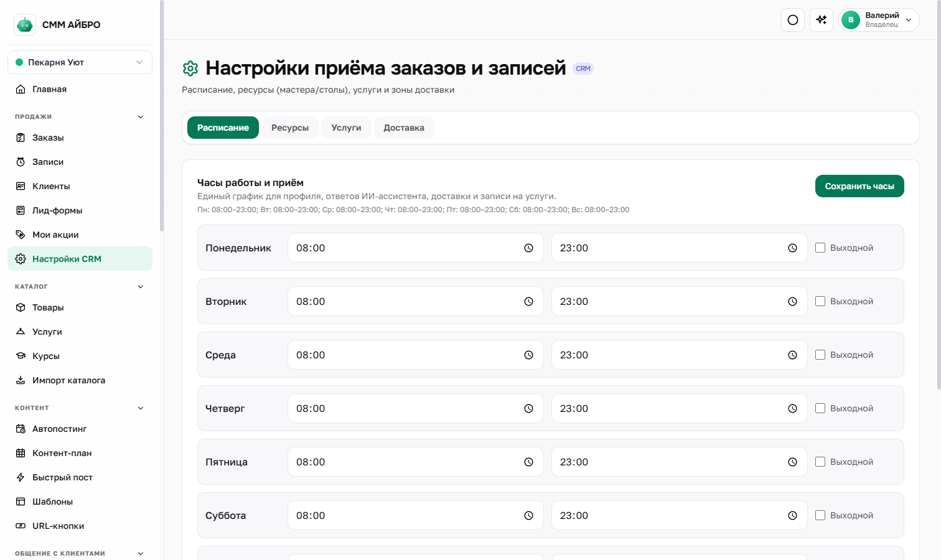Click the Часы работы и приём heading
Screen dimensions: 941x560
[x=250, y=182]
